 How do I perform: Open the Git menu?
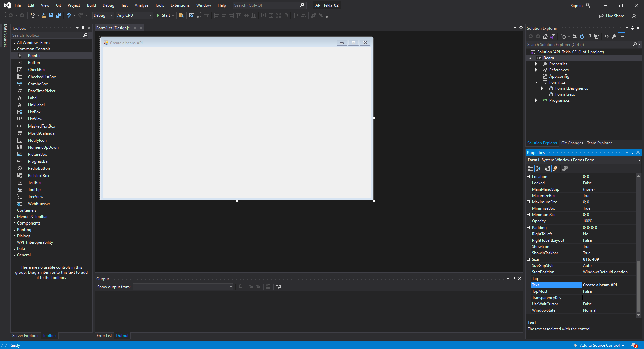tap(58, 5)
